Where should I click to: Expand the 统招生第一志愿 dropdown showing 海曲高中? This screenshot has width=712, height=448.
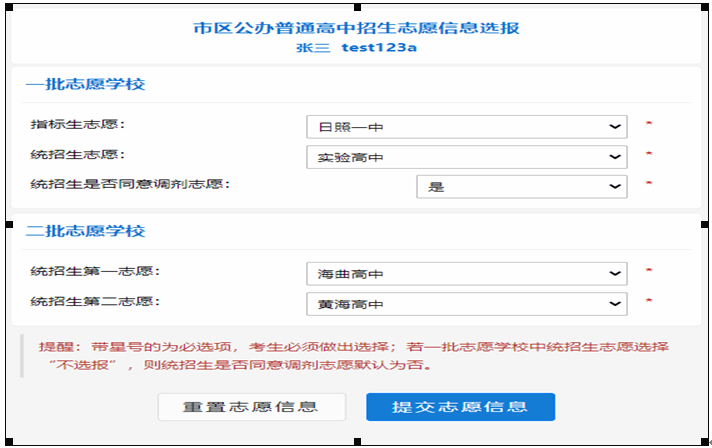coord(466,273)
